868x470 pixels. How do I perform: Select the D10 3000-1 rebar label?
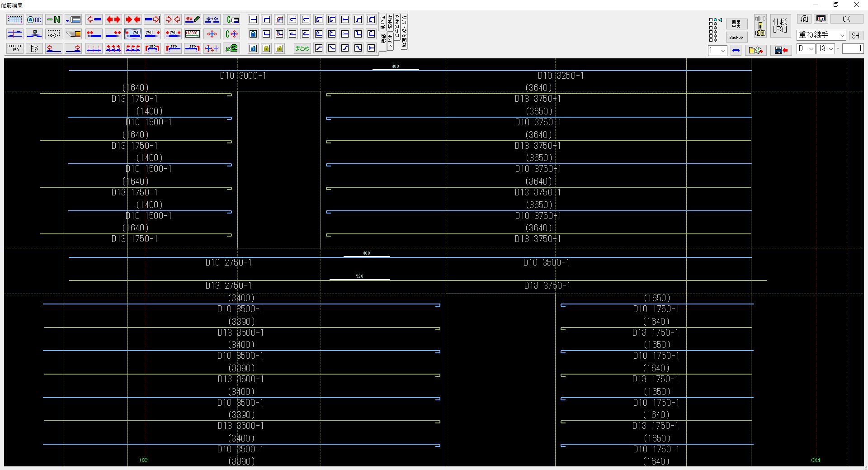pos(243,76)
